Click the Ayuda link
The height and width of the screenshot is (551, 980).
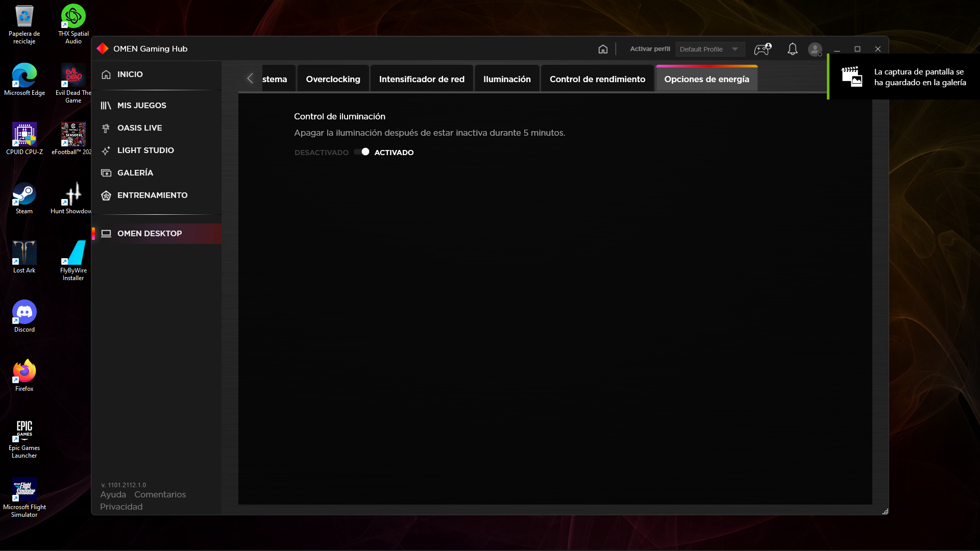click(113, 494)
